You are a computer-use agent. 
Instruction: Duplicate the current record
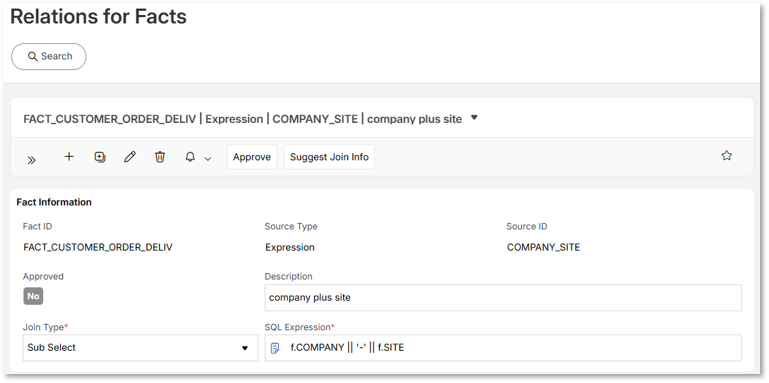(x=100, y=157)
